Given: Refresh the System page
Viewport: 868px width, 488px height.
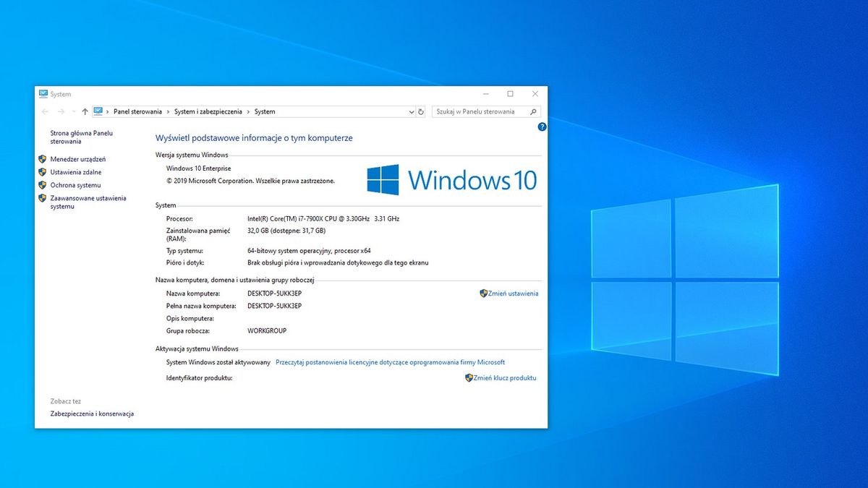Looking at the screenshot, I should (x=421, y=112).
